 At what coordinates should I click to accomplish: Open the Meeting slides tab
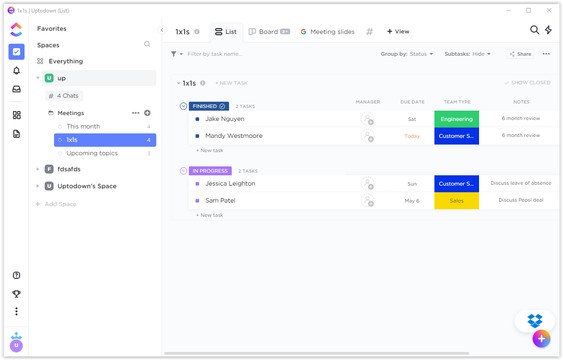coord(327,32)
